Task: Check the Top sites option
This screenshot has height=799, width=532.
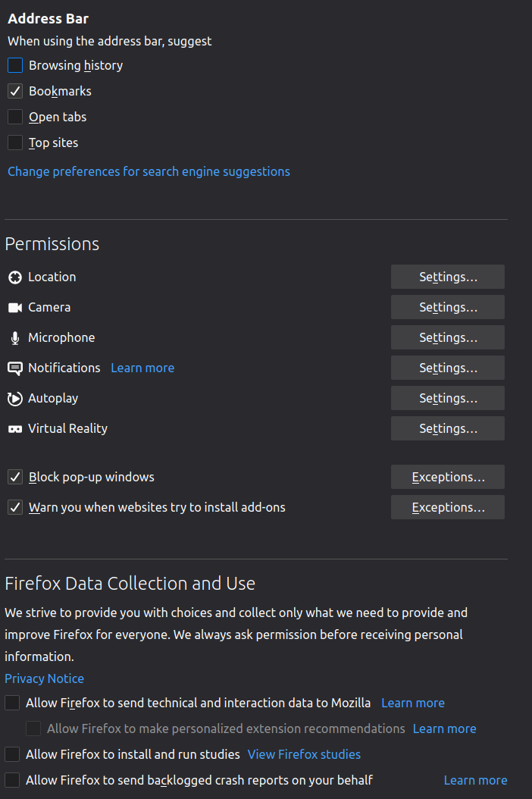Action: click(15, 143)
